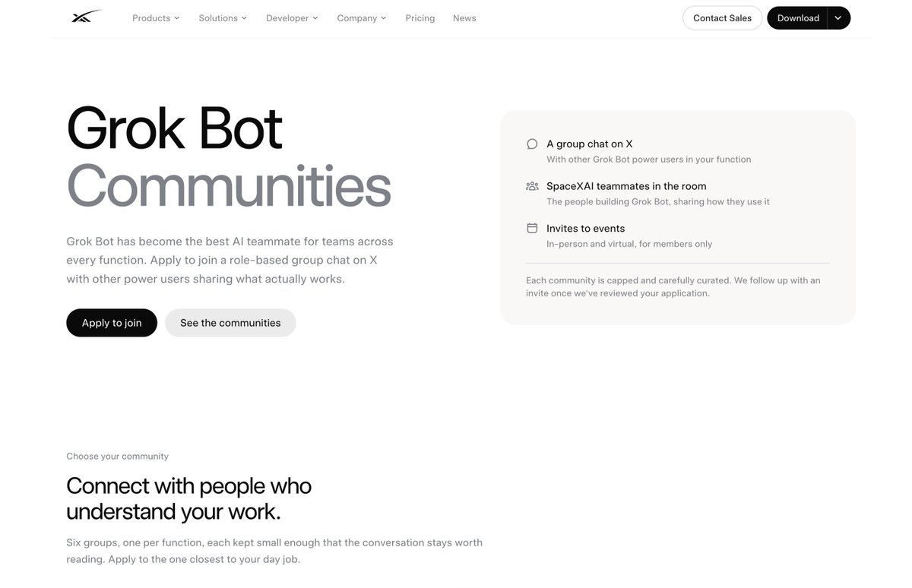Click the people icon beside SpaceXAI teammates

(532, 186)
